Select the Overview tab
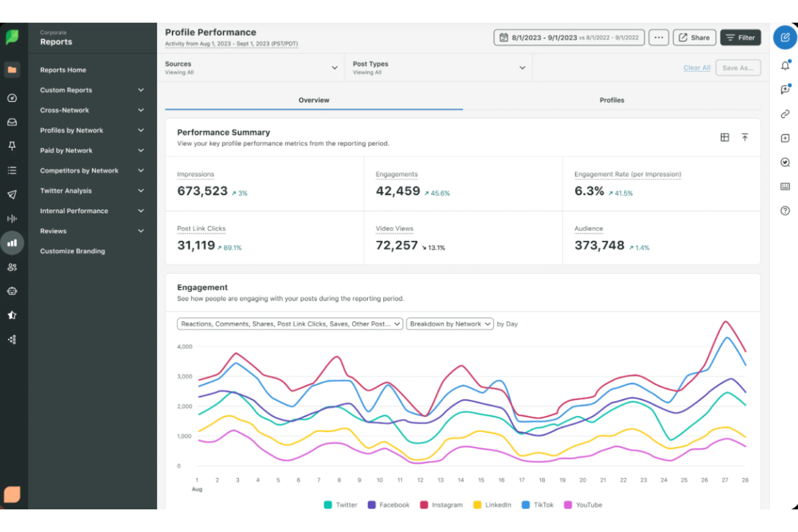Image resolution: width=798 pixels, height=532 pixels. pyautogui.click(x=314, y=100)
